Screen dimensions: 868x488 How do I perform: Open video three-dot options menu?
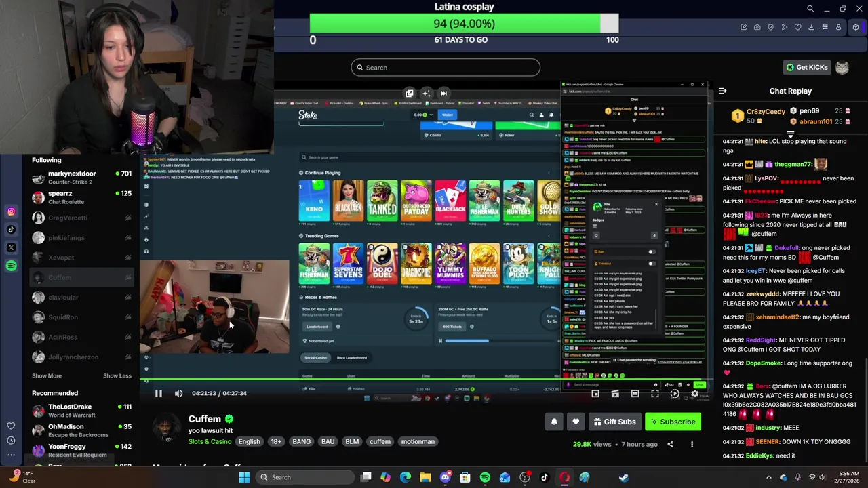pos(692,444)
